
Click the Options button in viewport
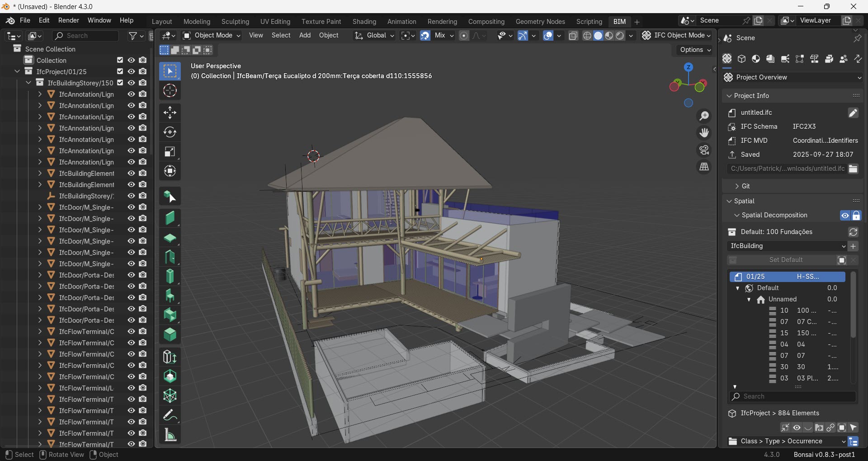(x=695, y=50)
